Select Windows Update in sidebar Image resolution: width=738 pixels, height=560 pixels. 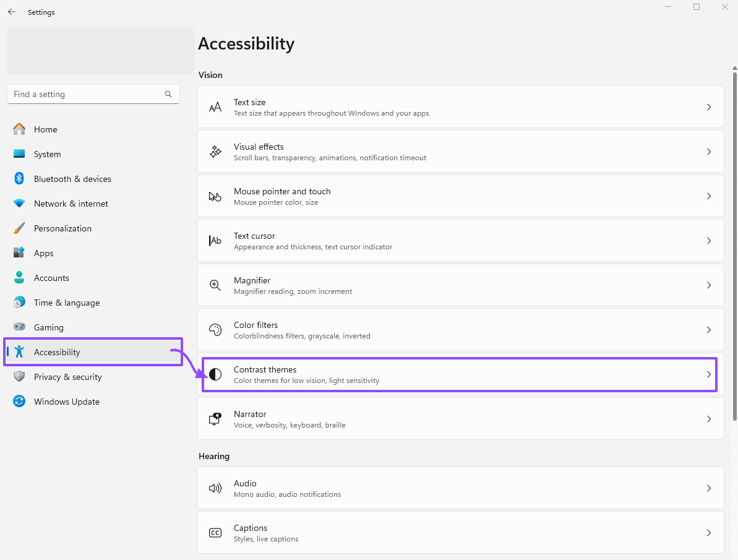coord(66,402)
